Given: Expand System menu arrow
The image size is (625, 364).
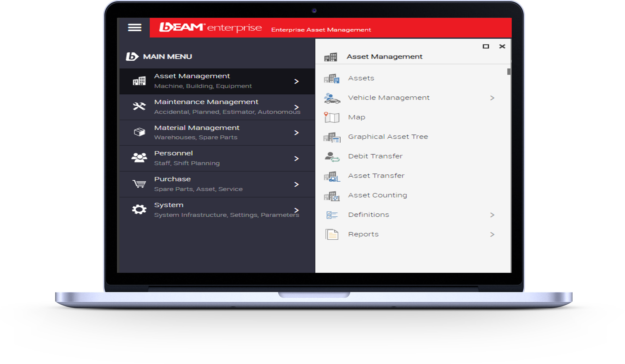Looking at the screenshot, I should [x=296, y=210].
